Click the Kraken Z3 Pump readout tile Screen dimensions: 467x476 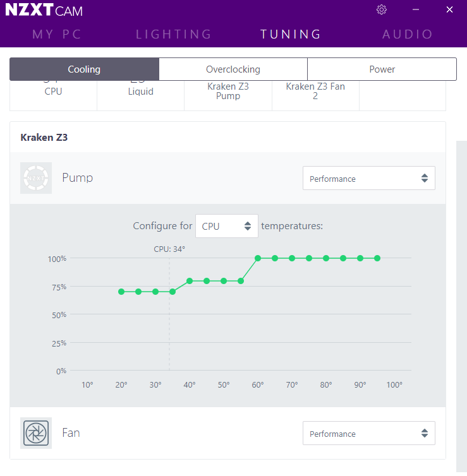(228, 95)
